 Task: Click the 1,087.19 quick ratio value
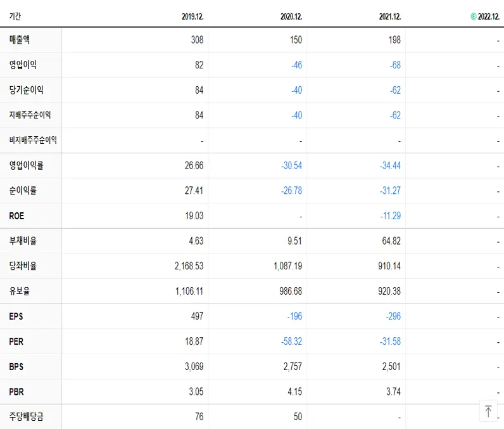coord(288,266)
